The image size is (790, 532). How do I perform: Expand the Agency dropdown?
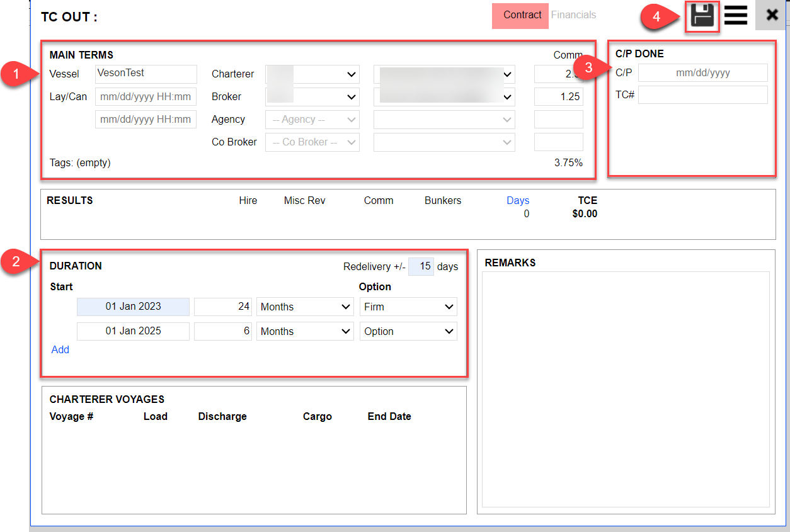click(312, 120)
